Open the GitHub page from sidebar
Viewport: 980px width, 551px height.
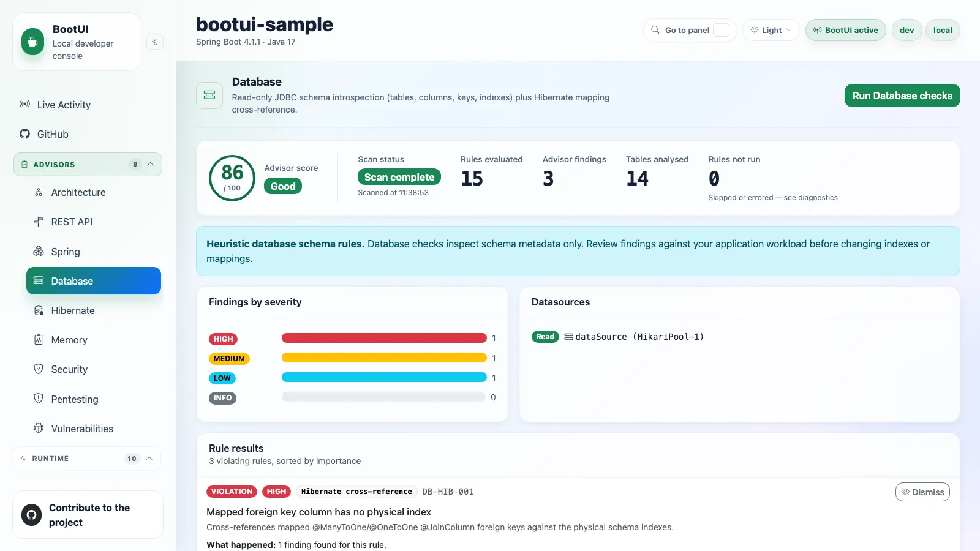point(88,134)
